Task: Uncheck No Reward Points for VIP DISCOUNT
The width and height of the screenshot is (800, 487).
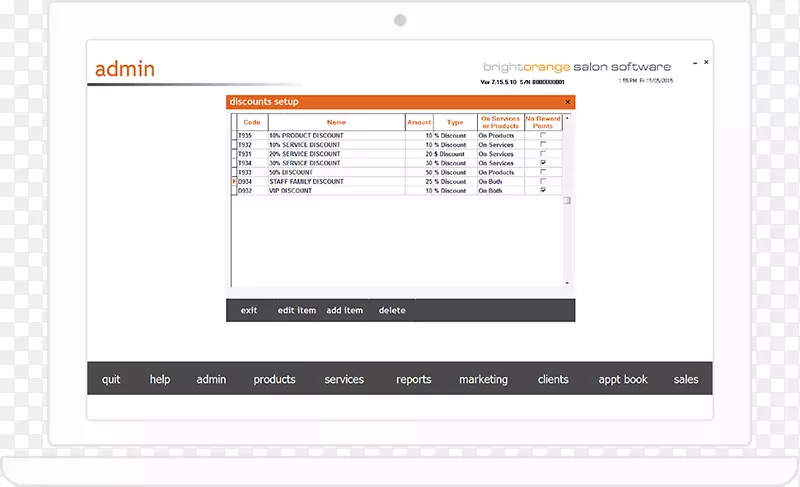Action: pos(543,190)
